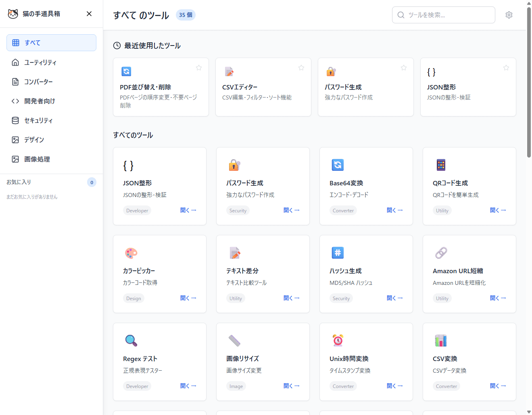Click the Regex テスト magnifier icon
The image size is (532, 415).
pyautogui.click(x=131, y=340)
